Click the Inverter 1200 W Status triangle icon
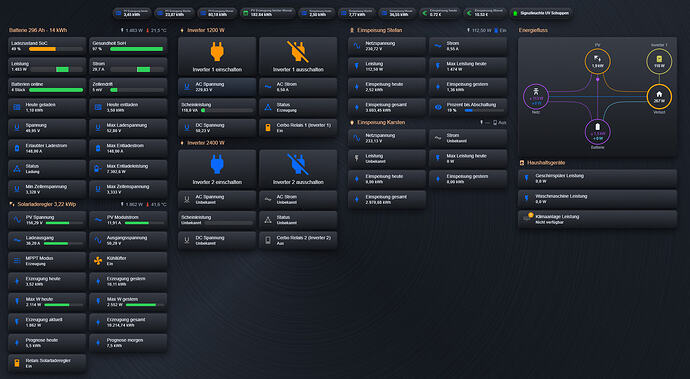 click(268, 107)
